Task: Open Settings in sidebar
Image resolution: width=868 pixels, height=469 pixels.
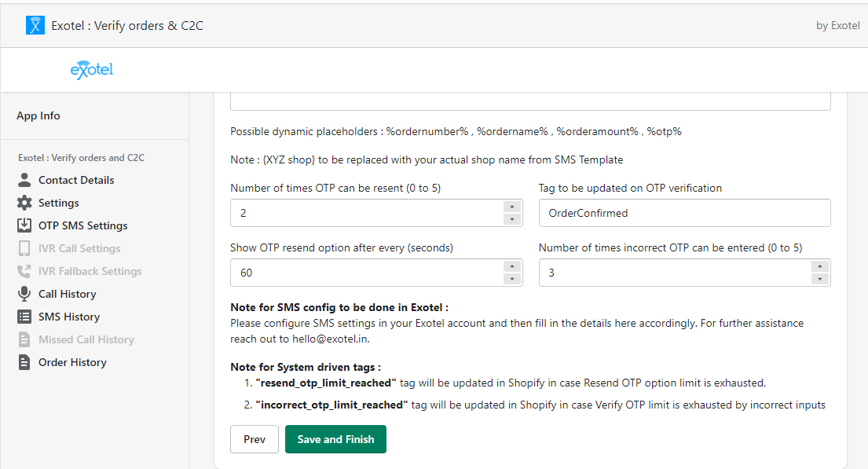Action: click(x=59, y=203)
